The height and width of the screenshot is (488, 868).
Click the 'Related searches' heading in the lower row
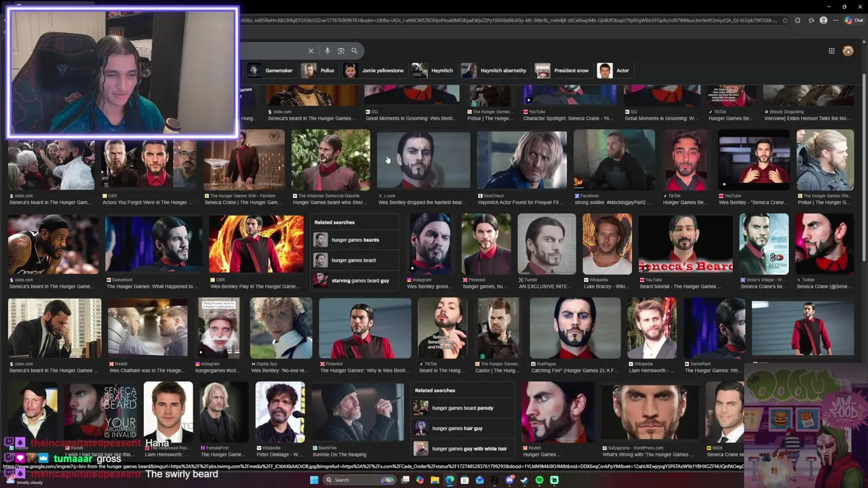tap(435, 390)
